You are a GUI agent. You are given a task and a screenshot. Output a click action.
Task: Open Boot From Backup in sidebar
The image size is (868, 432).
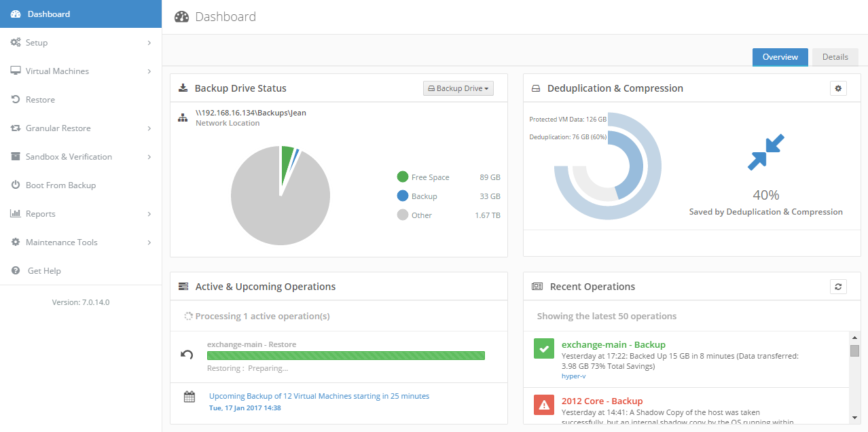60,185
